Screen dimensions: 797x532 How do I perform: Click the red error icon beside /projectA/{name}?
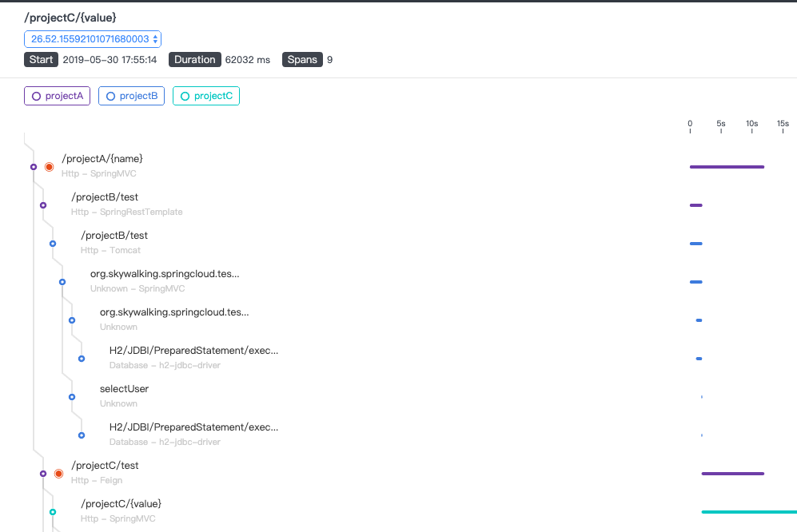coord(50,167)
